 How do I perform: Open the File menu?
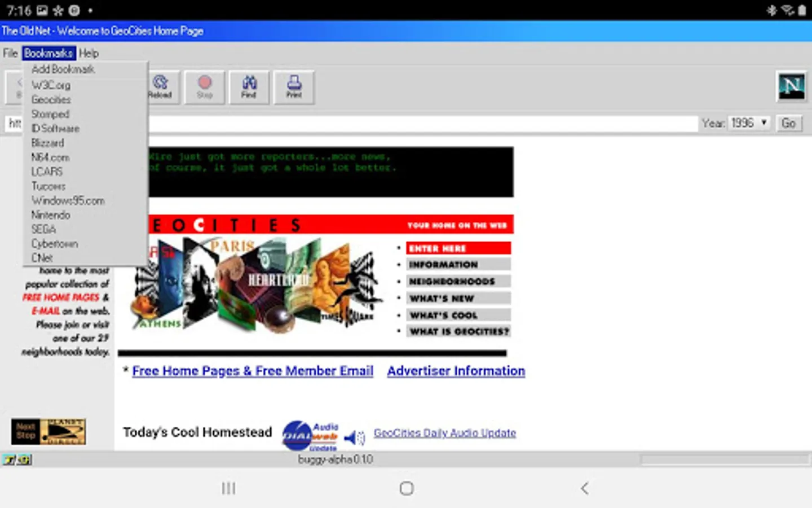[11, 53]
